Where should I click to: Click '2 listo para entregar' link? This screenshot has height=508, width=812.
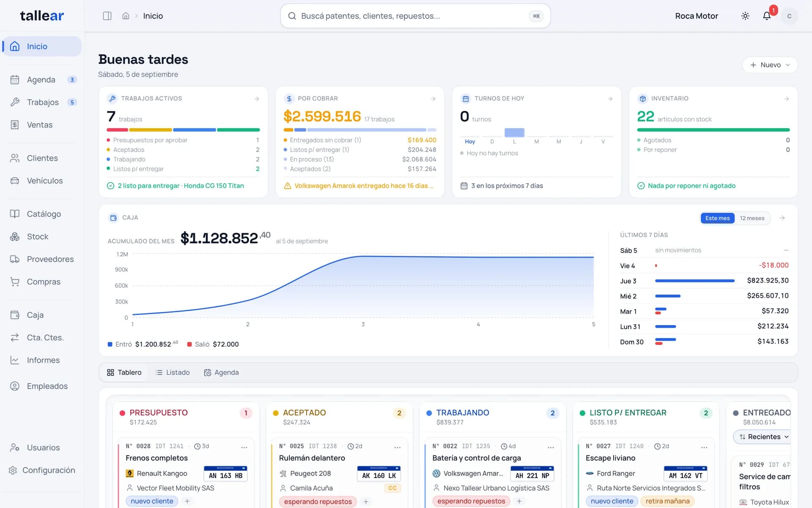(x=176, y=186)
